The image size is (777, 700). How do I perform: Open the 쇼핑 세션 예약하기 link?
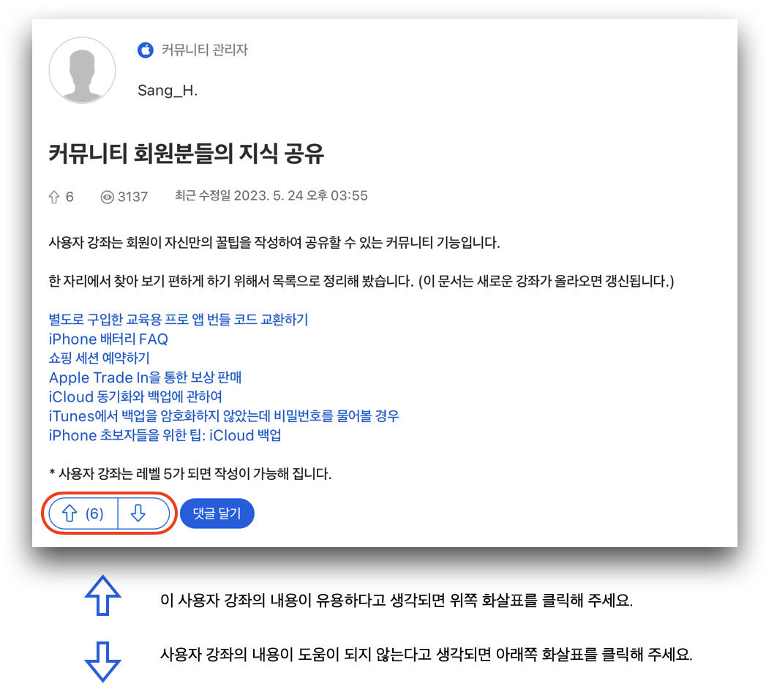99,358
